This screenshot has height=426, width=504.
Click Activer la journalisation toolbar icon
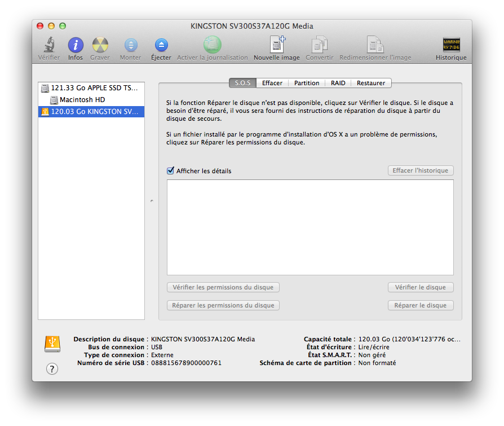212,46
